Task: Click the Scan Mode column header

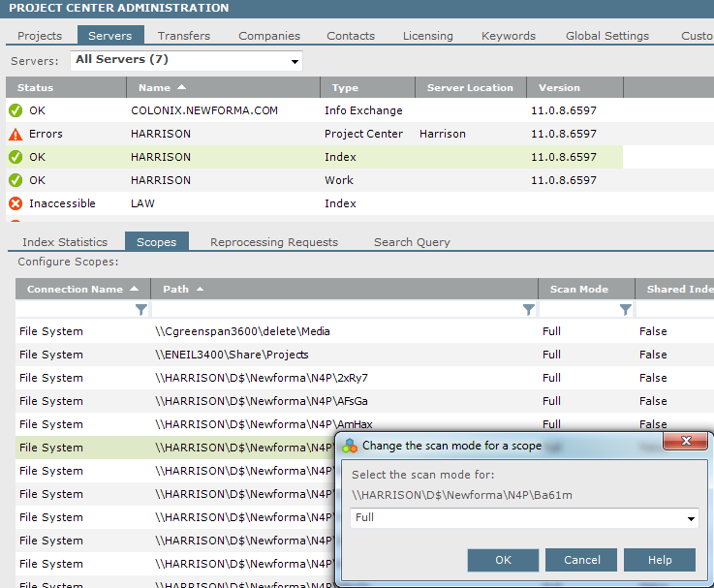Action: 586,289
